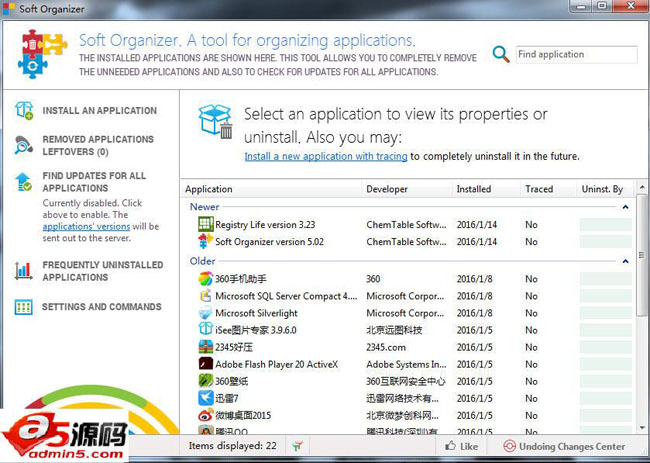Click the Adobe Flash Player icon
Viewport: 650px width, 463px height.
coord(206,364)
